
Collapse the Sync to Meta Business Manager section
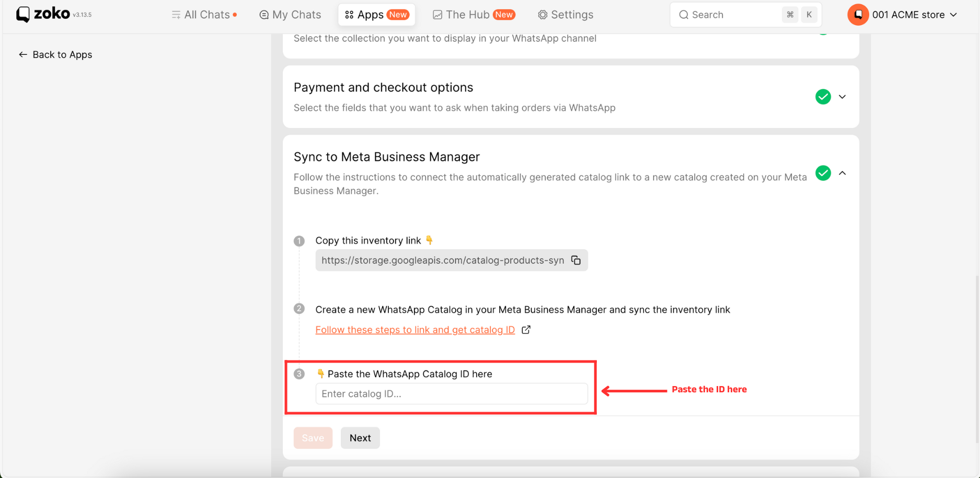[842, 173]
